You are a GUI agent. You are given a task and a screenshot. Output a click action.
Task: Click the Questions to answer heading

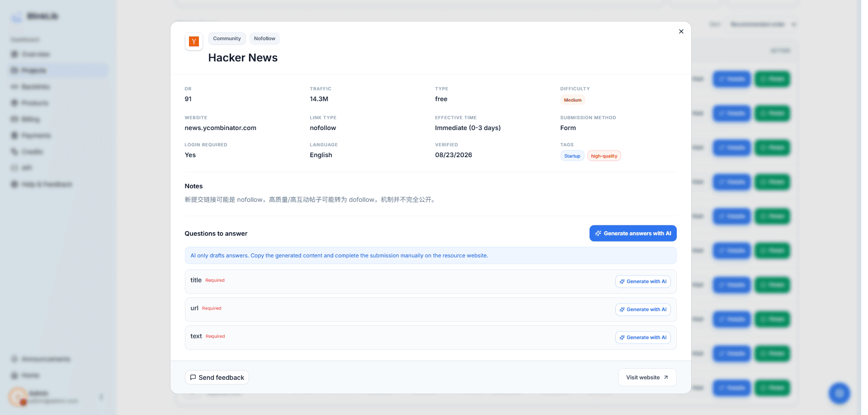tap(216, 234)
